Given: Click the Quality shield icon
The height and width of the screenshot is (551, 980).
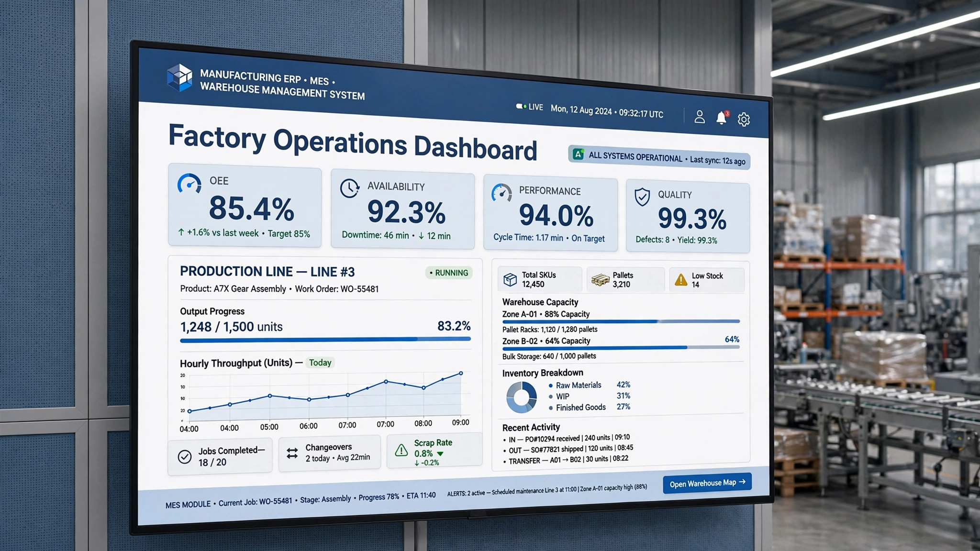Looking at the screenshot, I should pos(642,197).
